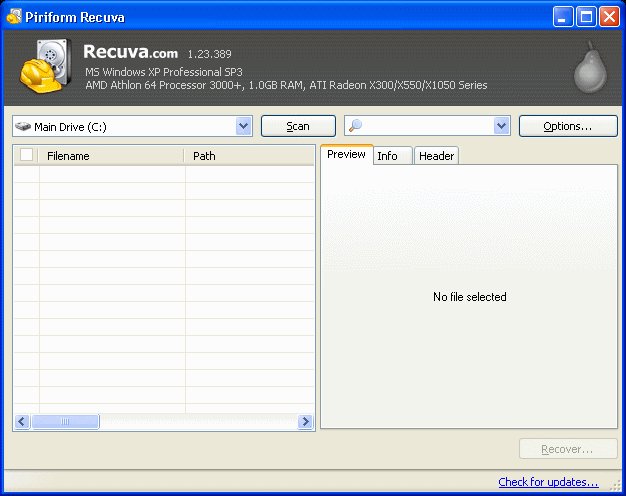Click the No file selected message
This screenshot has height=496, width=626.
click(470, 297)
